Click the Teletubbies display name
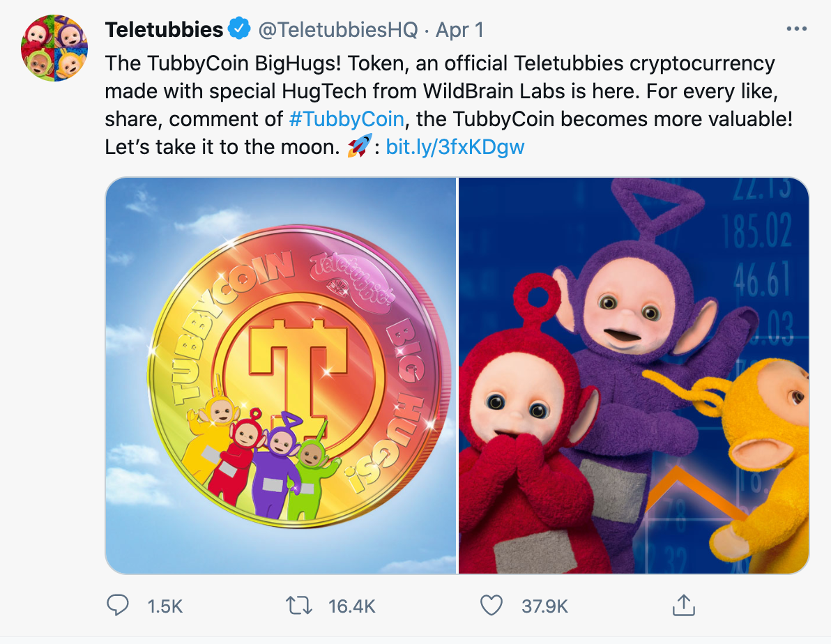The height and width of the screenshot is (644, 831). (x=164, y=30)
